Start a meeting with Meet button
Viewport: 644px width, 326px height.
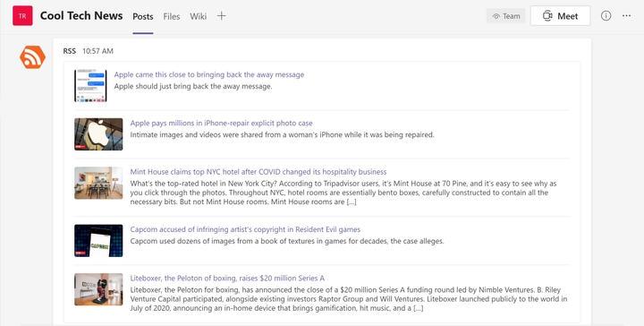(x=560, y=16)
